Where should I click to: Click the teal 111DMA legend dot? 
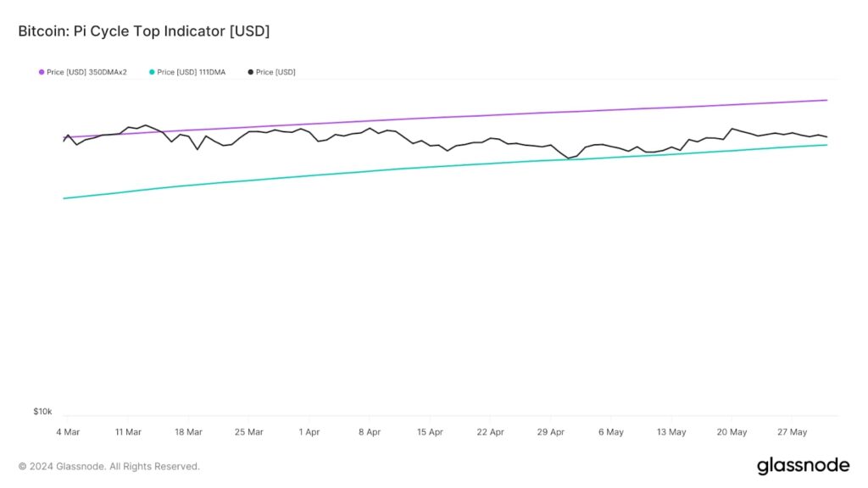tap(151, 72)
